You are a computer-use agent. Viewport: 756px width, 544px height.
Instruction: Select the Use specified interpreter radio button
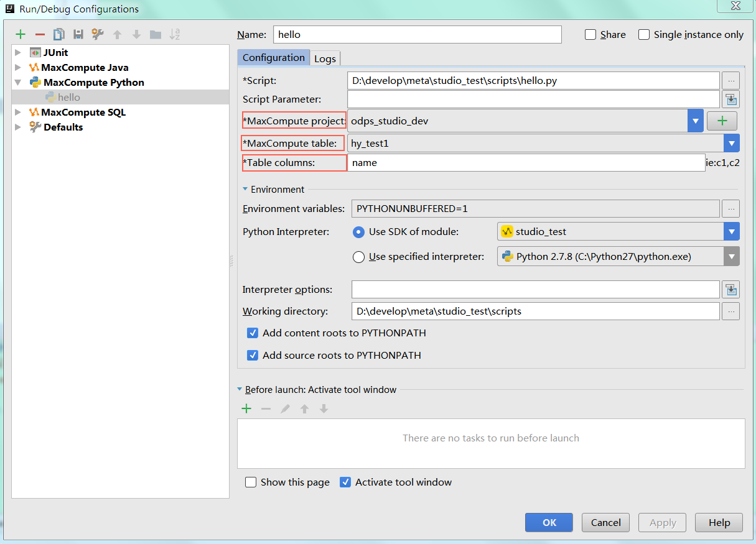[x=358, y=257]
